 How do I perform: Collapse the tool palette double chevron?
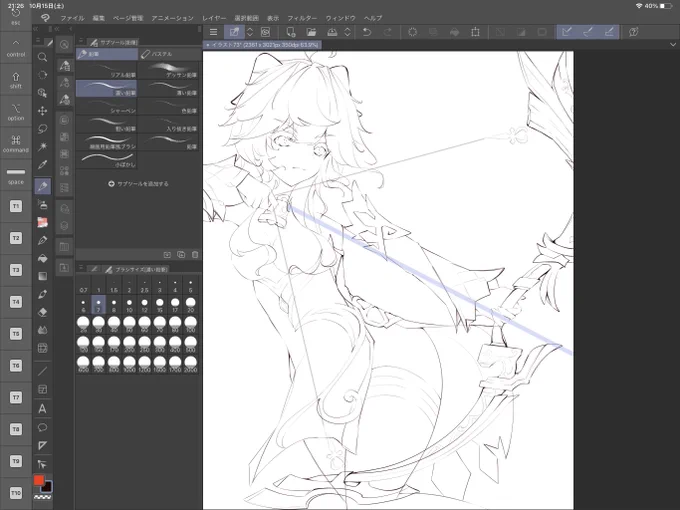36,29
